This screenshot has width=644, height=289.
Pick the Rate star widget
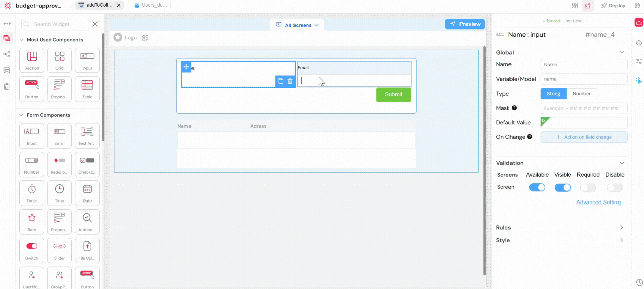(32, 221)
